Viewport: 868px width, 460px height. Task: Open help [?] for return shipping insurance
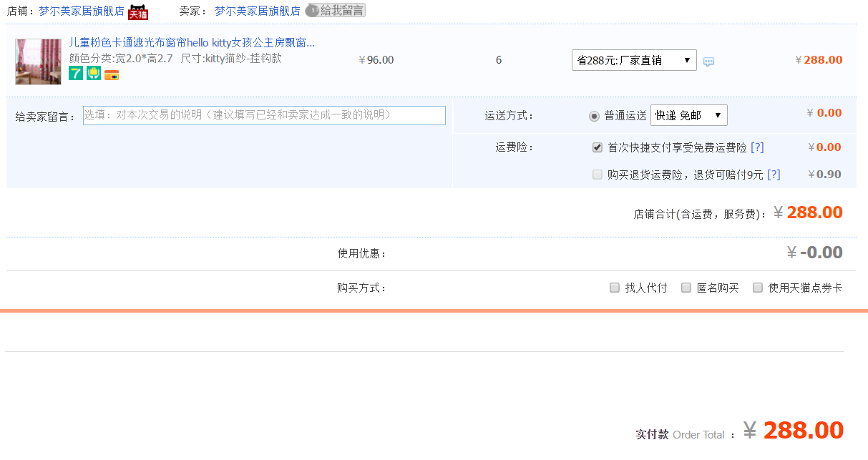(774, 175)
